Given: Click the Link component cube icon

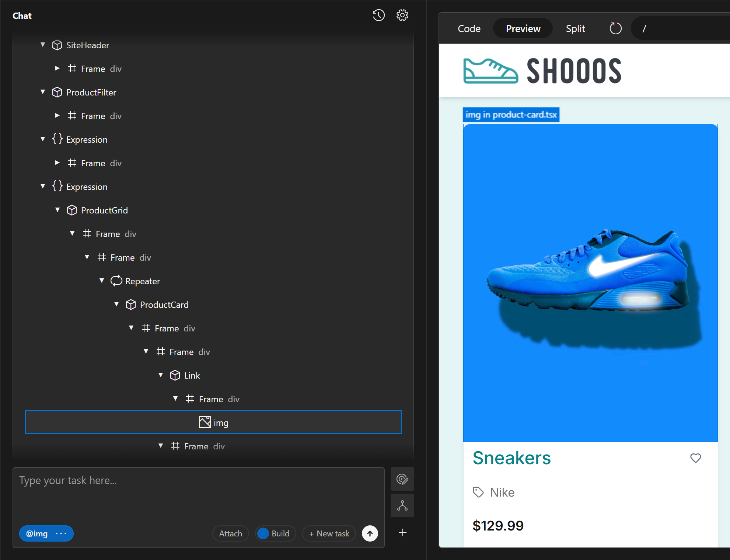Looking at the screenshot, I should click(x=175, y=375).
